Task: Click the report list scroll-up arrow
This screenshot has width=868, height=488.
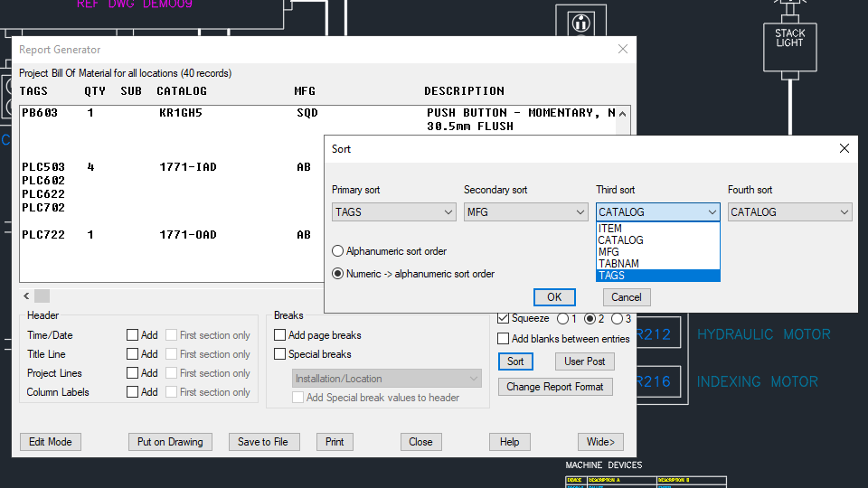Action: [623, 114]
